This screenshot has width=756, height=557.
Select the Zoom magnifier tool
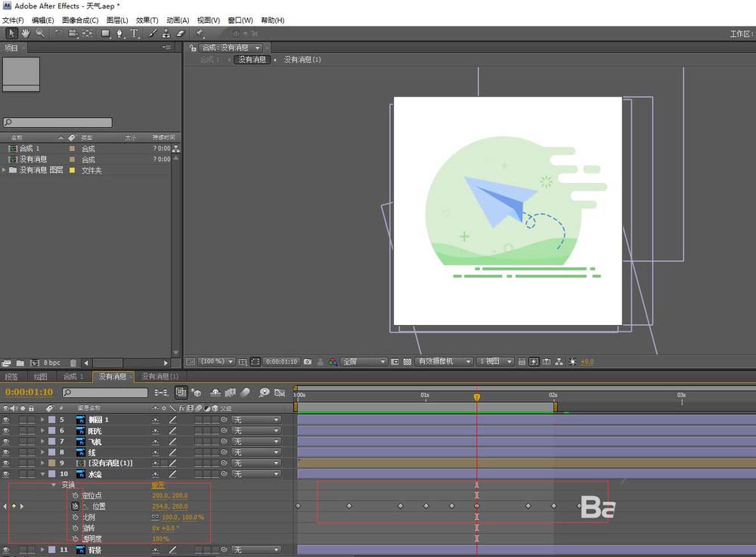(x=39, y=33)
